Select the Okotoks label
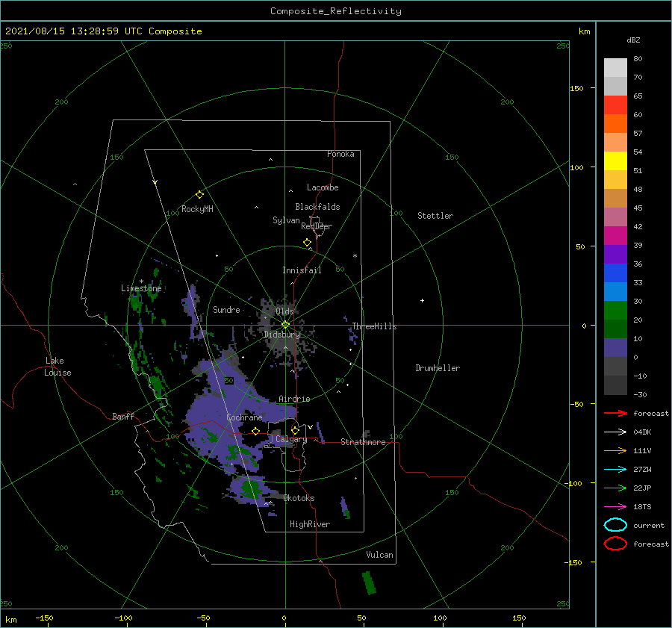The width and height of the screenshot is (672, 628). coord(299,498)
